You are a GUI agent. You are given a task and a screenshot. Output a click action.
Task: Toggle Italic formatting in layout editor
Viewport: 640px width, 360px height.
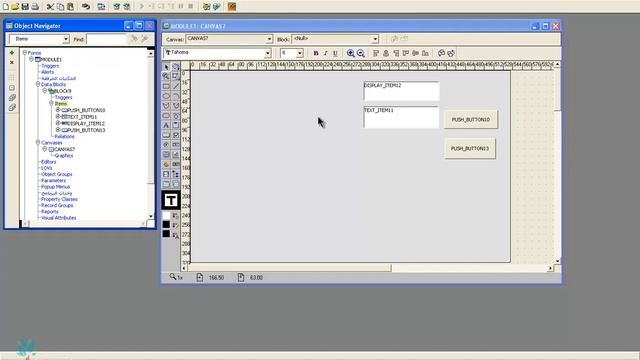pyautogui.click(x=325, y=53)
